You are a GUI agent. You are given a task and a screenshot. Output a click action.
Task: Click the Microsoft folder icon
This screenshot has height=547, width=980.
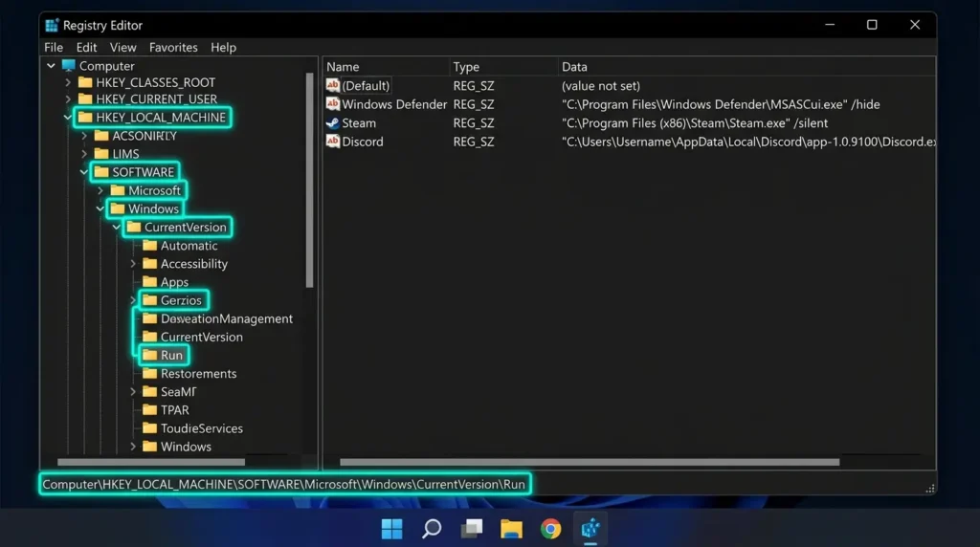click(118, 190)
